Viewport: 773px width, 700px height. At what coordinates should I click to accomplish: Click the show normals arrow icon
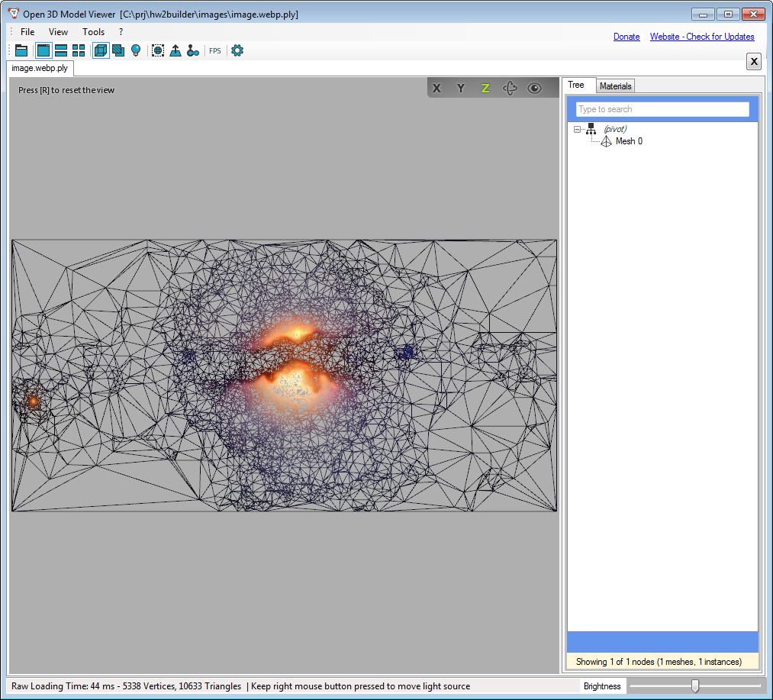point(176,50)
